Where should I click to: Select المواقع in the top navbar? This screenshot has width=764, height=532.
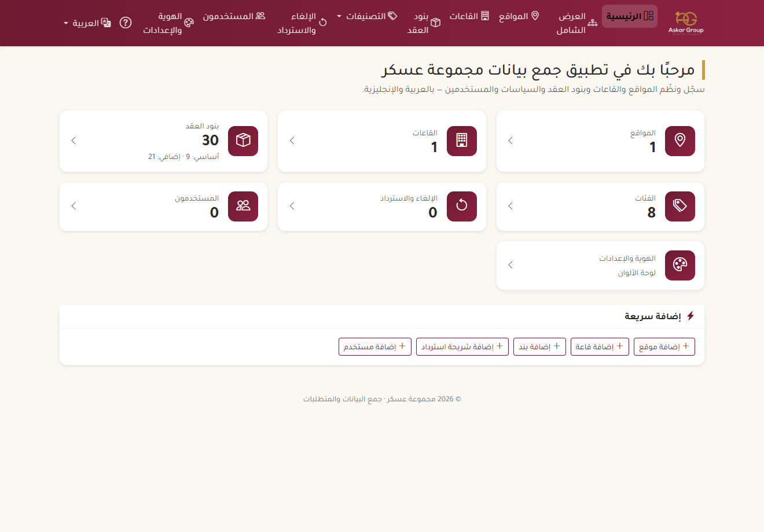click(519, 16)
